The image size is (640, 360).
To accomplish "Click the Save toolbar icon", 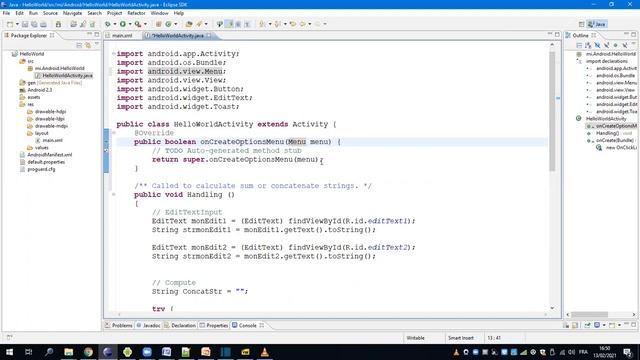I will 25,24.
